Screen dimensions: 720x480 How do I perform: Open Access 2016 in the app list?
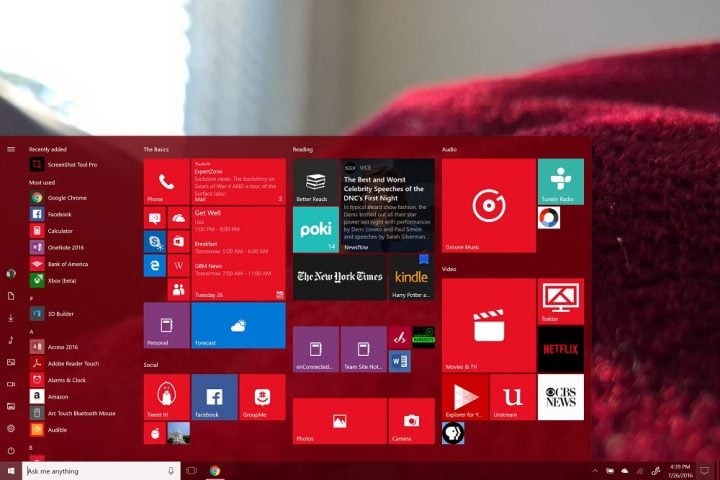click(54, 347)
